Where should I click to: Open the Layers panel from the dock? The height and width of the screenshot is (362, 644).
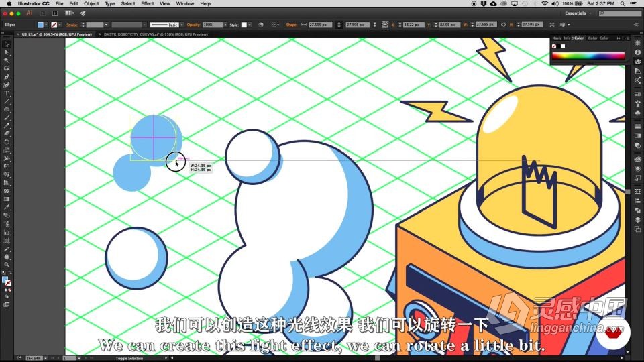coord(637,220)
